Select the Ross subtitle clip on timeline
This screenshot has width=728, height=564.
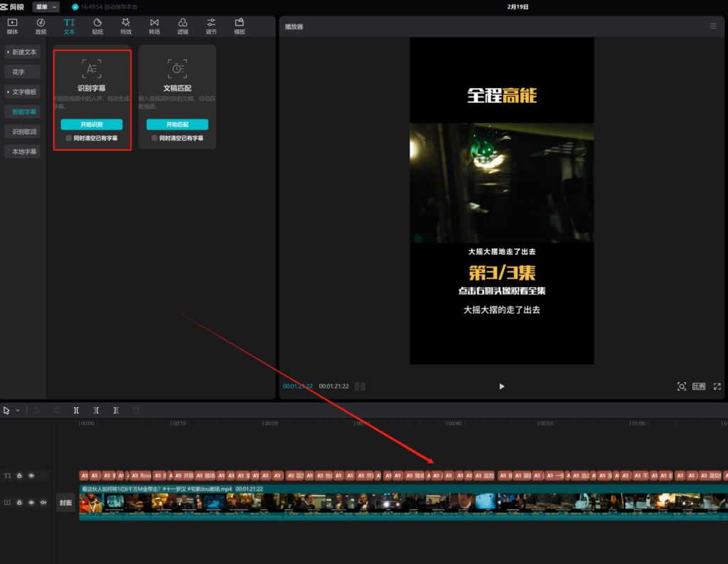[x=141, y=476]
